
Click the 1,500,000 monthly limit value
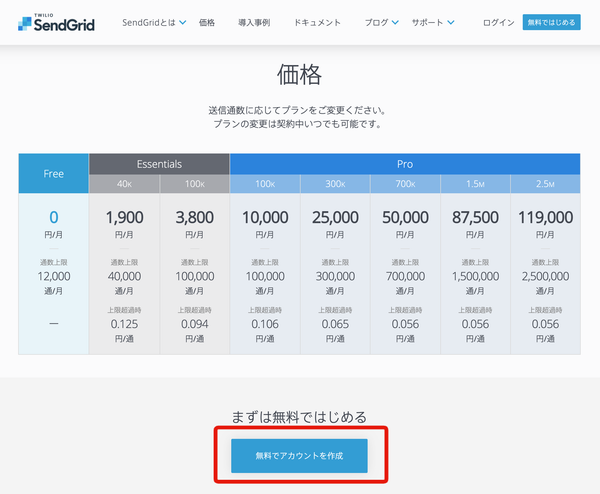coord(475,276)
